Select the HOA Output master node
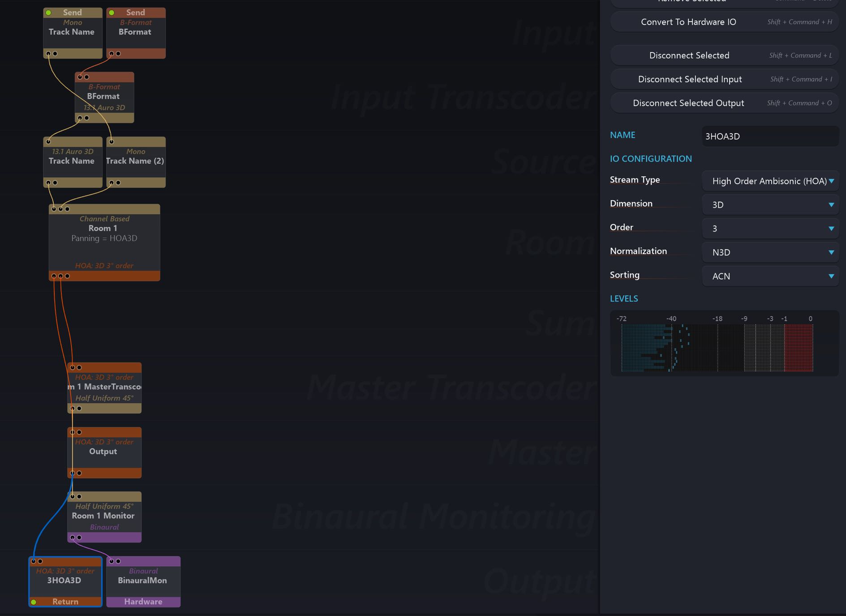Viewport: 846px width, 616px height. point(104,452)
